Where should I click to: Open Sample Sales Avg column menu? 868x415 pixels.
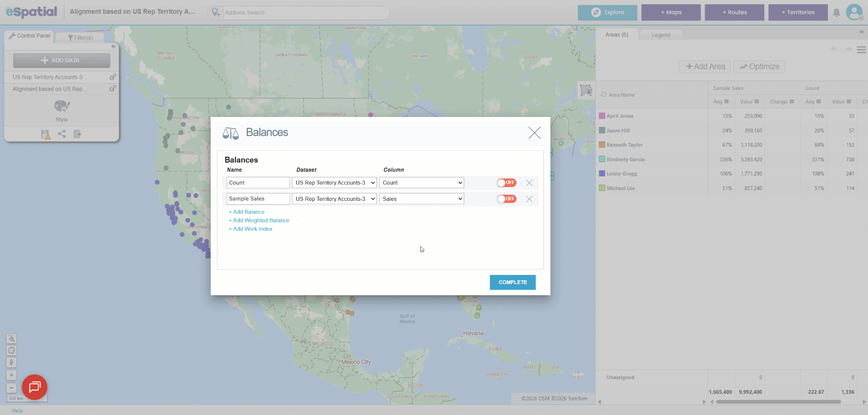click(726, 102)
